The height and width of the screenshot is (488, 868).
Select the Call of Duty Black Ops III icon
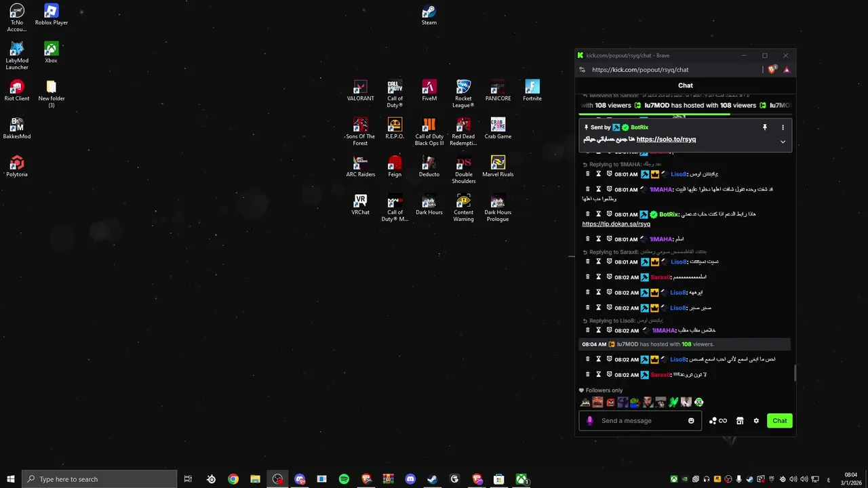click(429, 131)
